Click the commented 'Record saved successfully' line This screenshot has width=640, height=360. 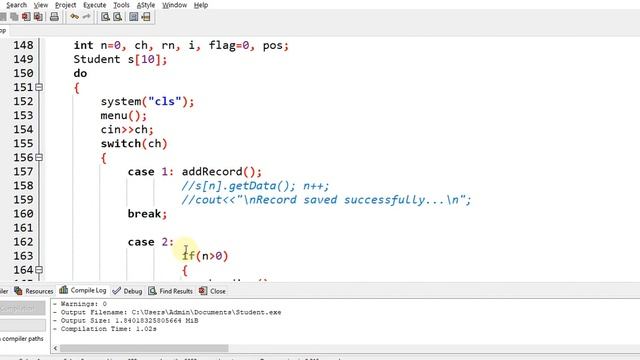pyautogui.click(x=327, y=200)
